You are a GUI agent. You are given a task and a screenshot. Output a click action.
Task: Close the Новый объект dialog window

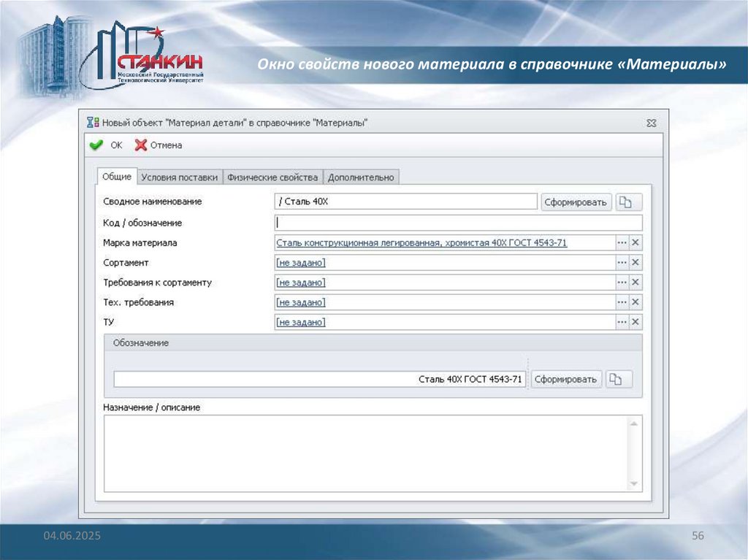coord(651,123)
